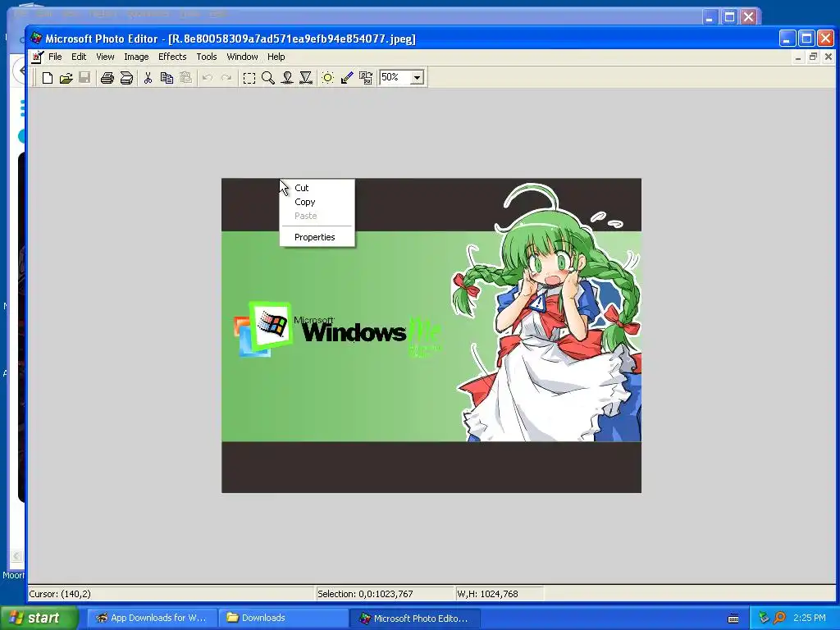Click the Print toolbar icon
Screen dimensions: 840x630
click(107, 78)
